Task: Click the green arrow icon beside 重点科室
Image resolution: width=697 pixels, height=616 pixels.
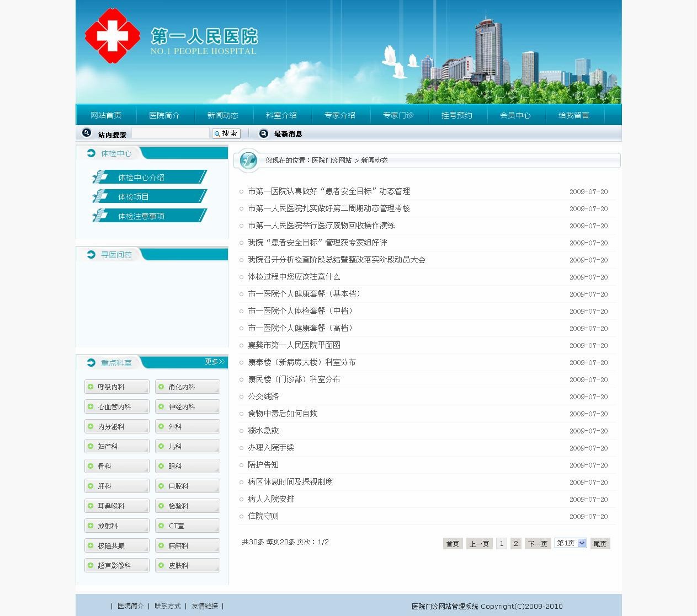Action: pos(91,363)
